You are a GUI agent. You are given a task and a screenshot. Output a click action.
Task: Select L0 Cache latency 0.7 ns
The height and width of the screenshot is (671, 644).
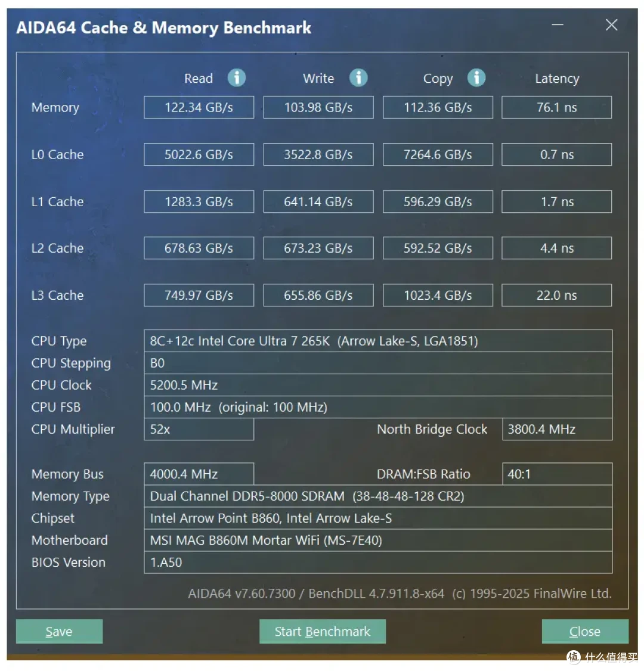pyautogui.click(x=557, y=154)
